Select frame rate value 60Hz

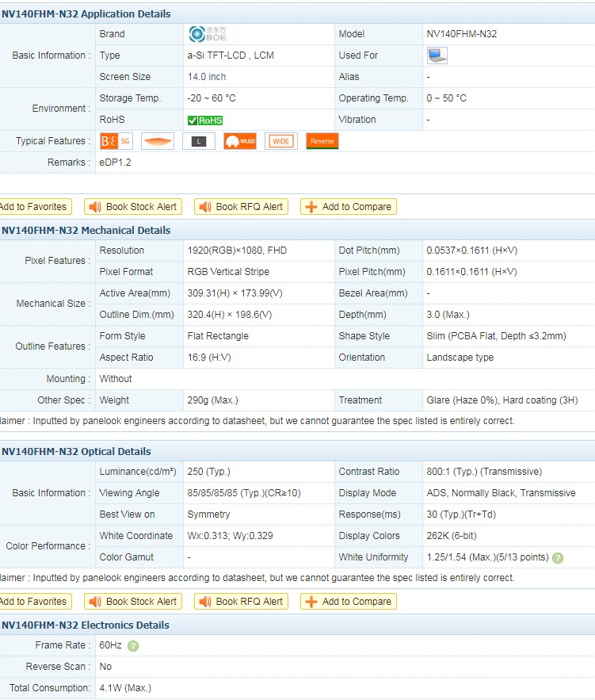(x=111, y=645)
